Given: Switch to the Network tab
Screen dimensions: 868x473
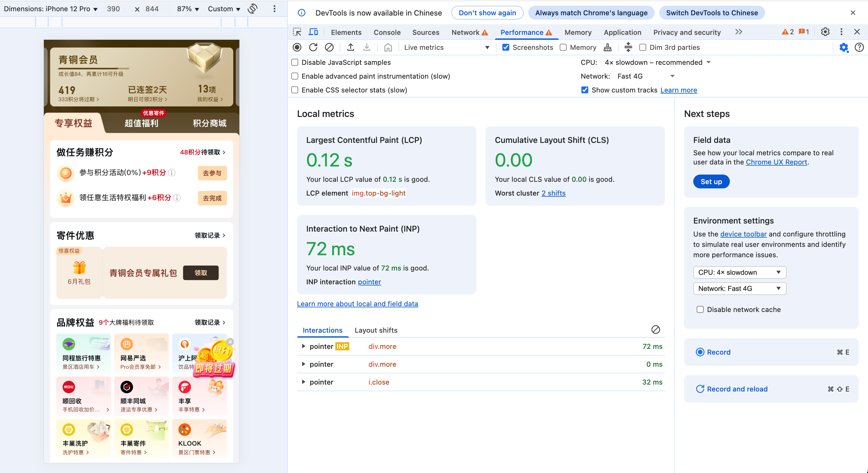Looking at the screenshot, I should (x=465, y=32).
